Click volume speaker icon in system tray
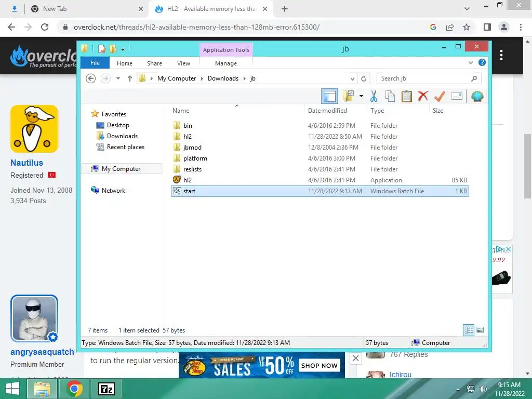 pos(483,389)
